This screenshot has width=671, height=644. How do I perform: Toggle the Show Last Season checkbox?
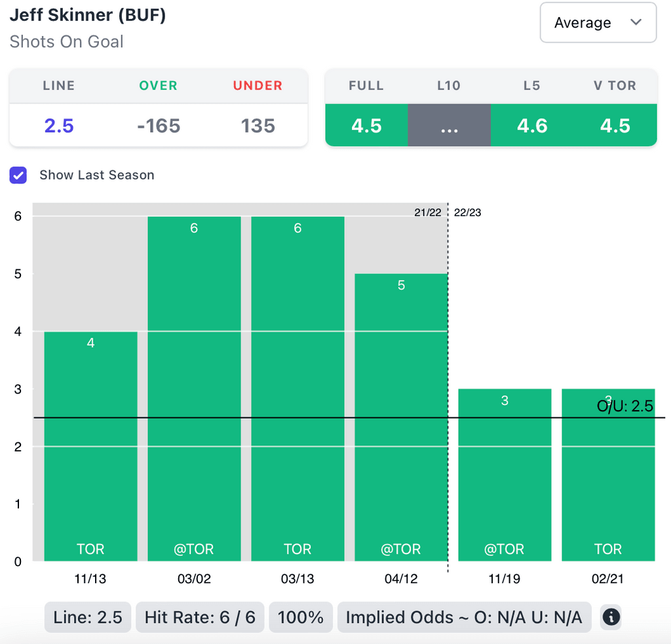(x=18, y=175)
